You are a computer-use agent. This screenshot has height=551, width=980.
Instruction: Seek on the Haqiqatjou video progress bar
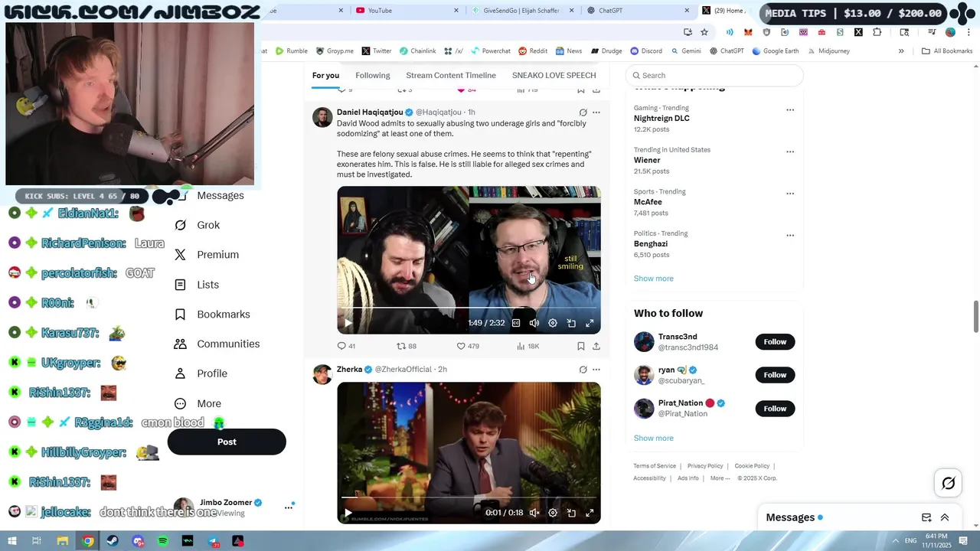[469, 308]
